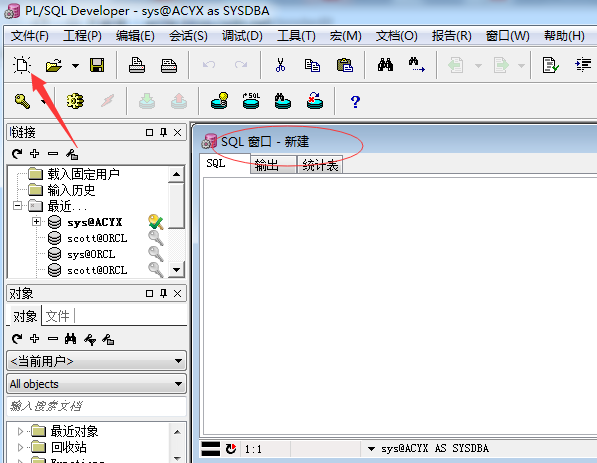Save with the floppy disk icon

tap(97, 65)
